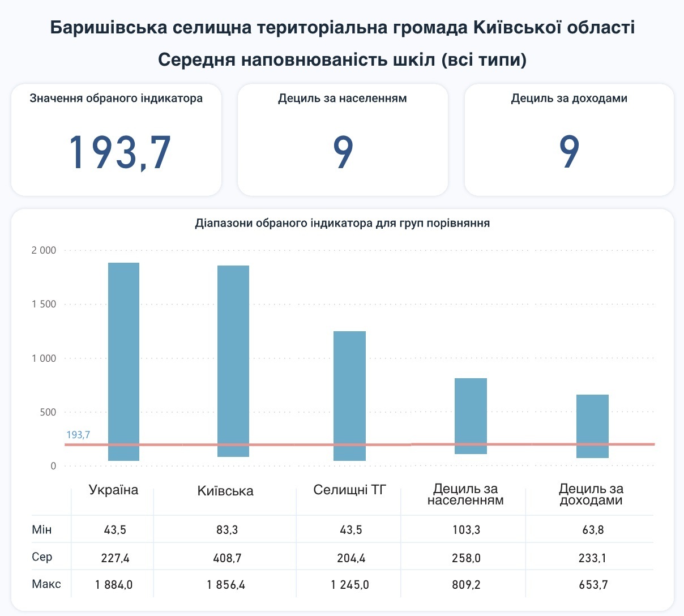
Task: Click the Селищні ТГ column header
Action: tap(349, 490)
